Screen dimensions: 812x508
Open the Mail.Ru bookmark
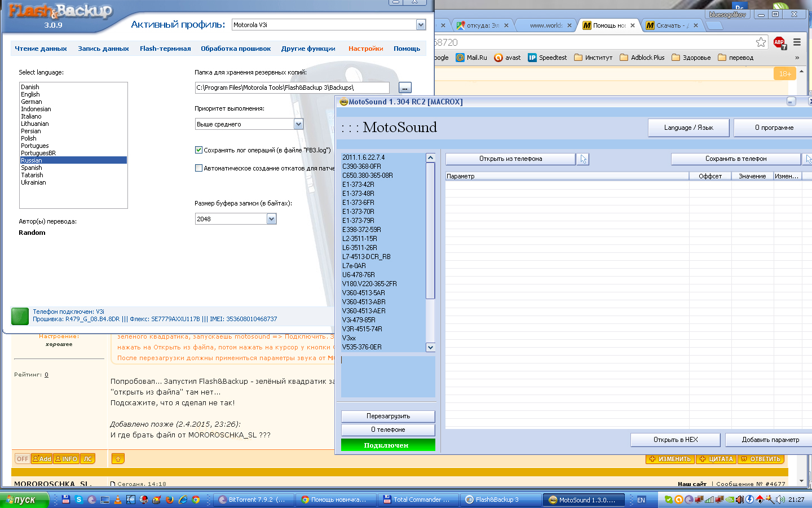click(x=471, y=58)
